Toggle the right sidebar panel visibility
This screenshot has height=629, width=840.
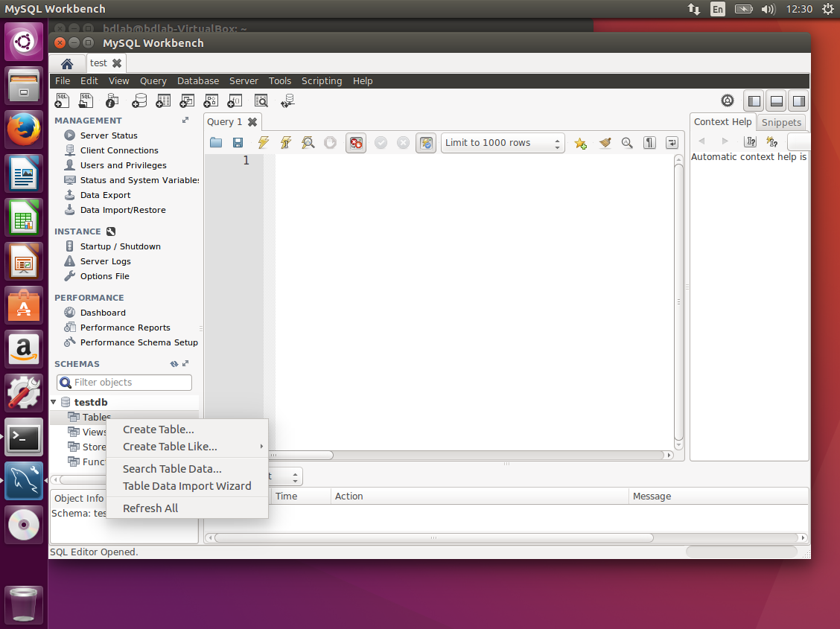[x=799, y=101]
